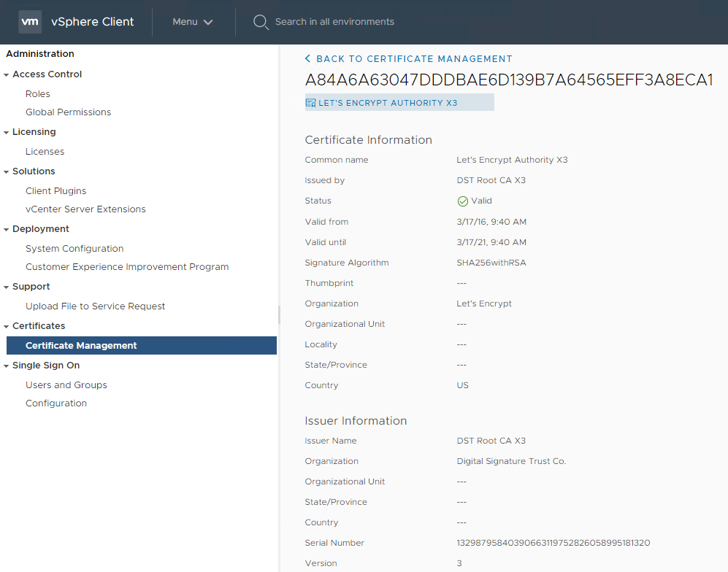Click the SHA256withRSA signature algorithm value

(x=491, y=263)
